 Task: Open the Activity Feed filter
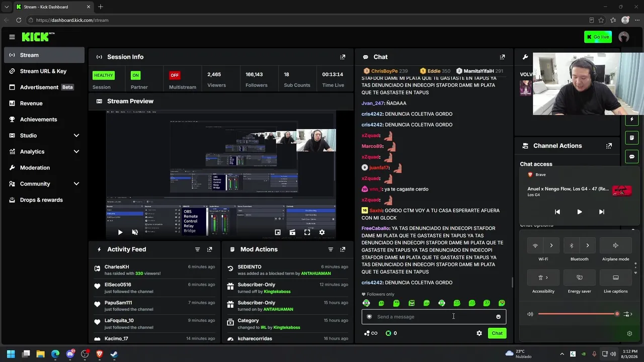coord(197,249)
